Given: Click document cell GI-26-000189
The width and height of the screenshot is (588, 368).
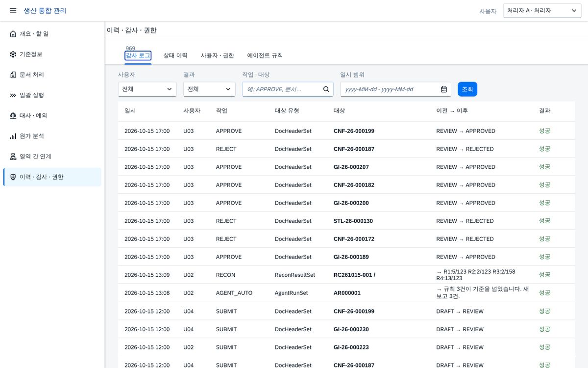Looking at the screenshot, I should (351, 257).
